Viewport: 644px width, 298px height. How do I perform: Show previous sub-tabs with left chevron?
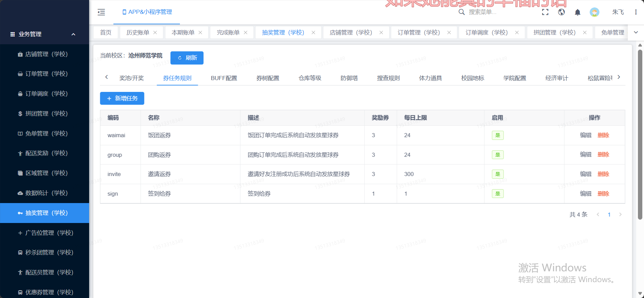pyautogui.click(x=107, y=77)
